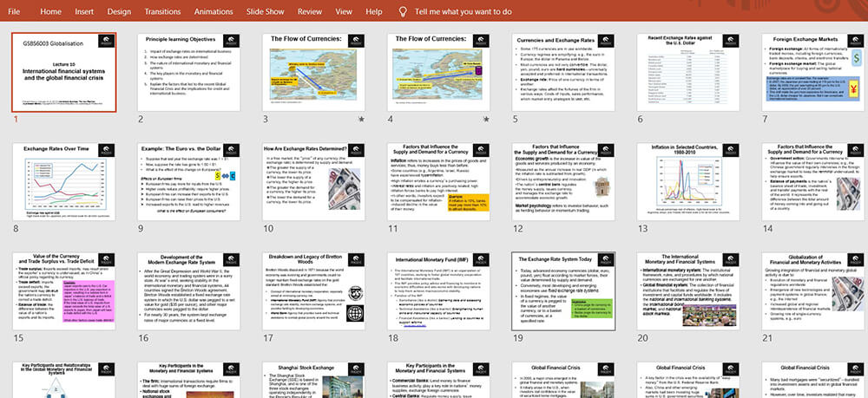Click slide number 21 label

click(x=767, y=338)
